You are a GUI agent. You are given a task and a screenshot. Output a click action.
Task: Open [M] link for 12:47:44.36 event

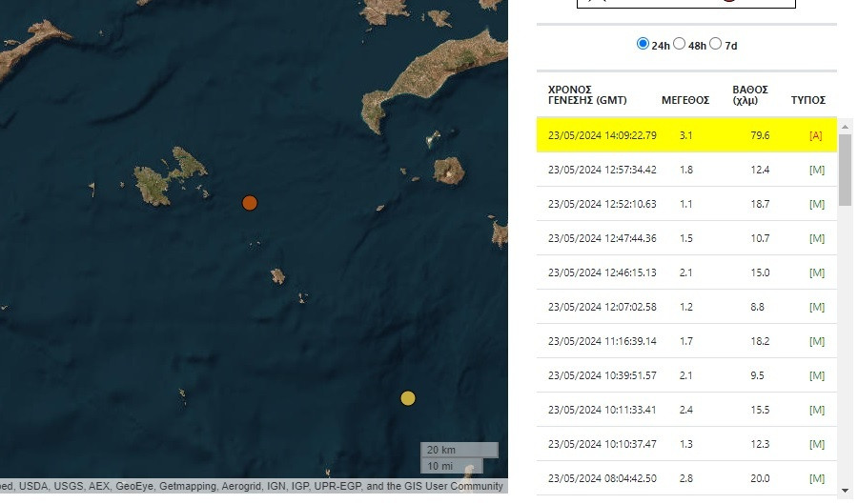(x=817, y=238)
